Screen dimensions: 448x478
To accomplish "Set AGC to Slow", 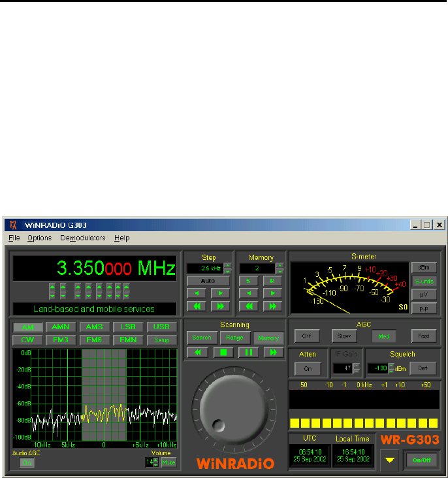I will [x=344, y=336].
